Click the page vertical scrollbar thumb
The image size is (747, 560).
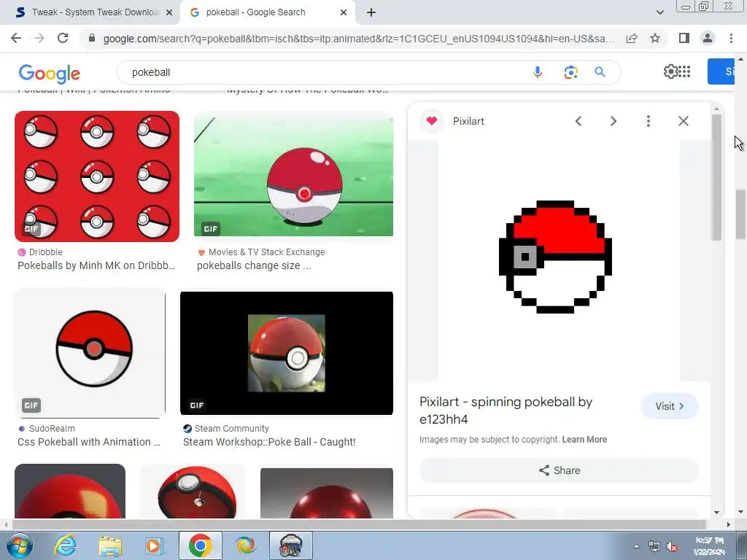point(740,214)
